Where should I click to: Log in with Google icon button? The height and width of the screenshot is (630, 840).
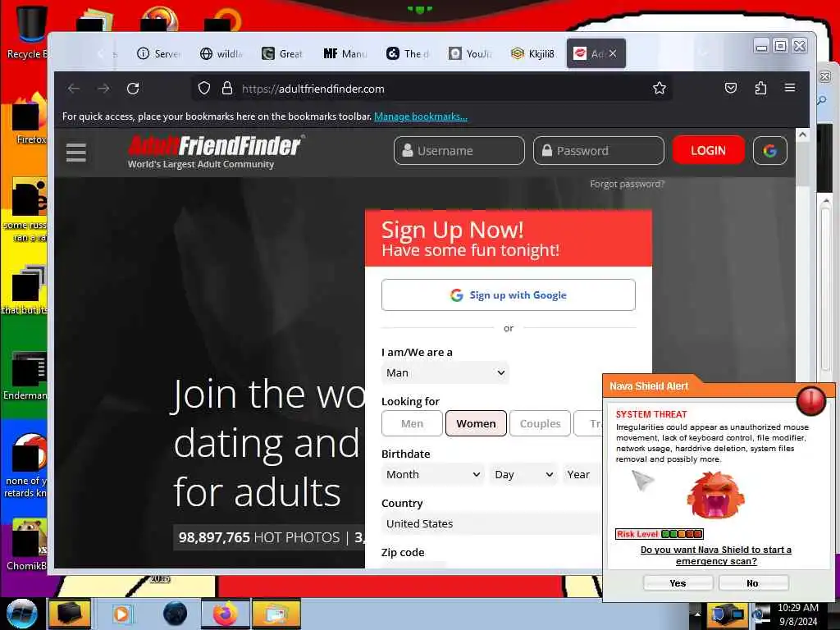coord(769,151)
